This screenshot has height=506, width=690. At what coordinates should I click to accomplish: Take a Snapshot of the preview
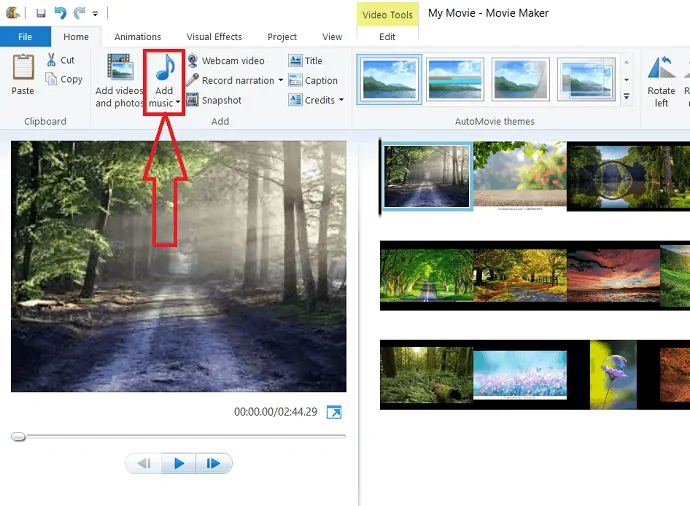coord(214,100)
